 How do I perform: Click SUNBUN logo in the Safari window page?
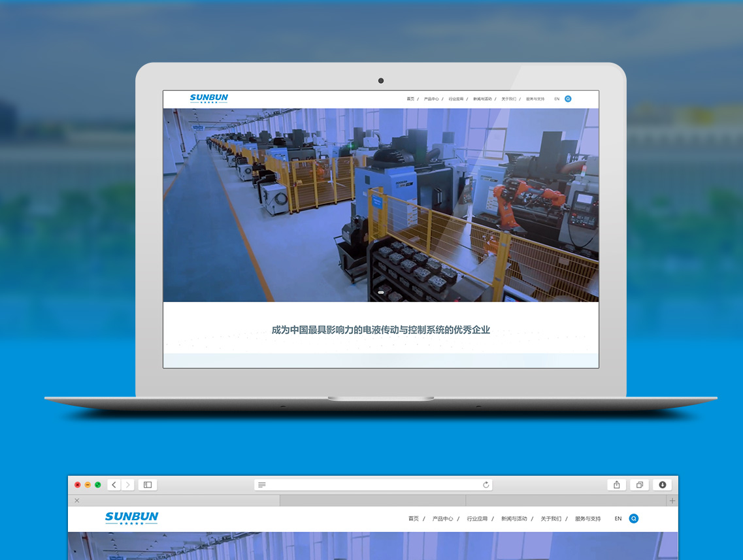131,518
